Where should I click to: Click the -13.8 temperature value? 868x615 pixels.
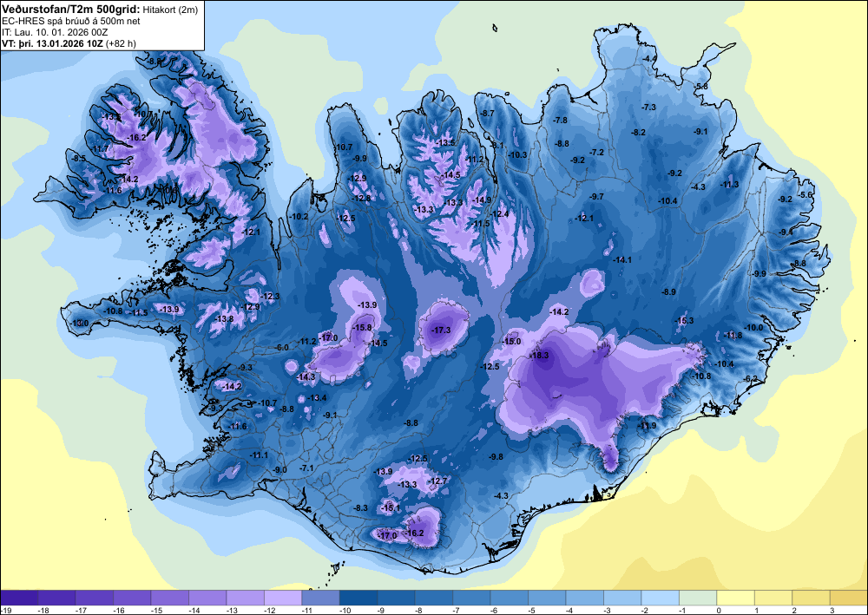224,318
